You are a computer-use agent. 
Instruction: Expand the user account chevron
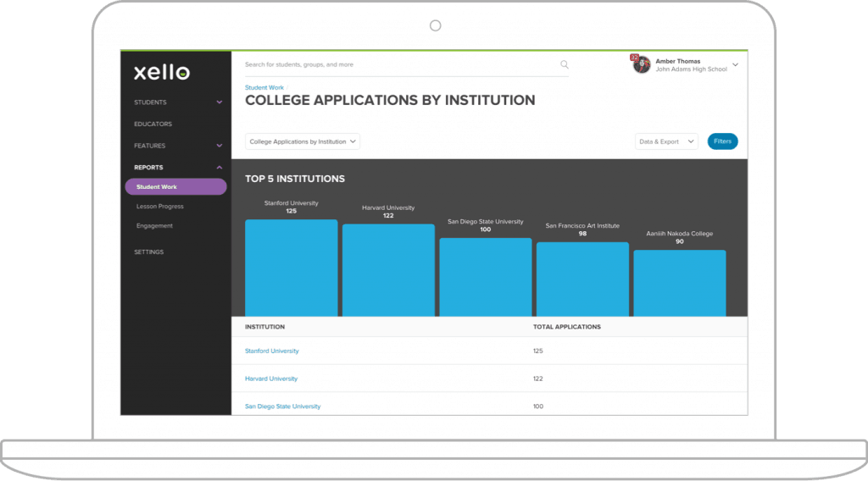735,64
